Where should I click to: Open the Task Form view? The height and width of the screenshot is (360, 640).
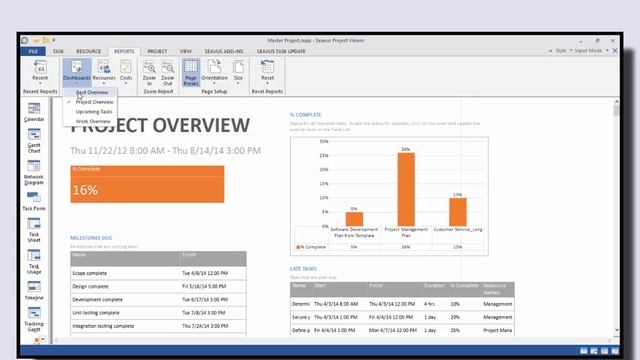tap(34, 201)
